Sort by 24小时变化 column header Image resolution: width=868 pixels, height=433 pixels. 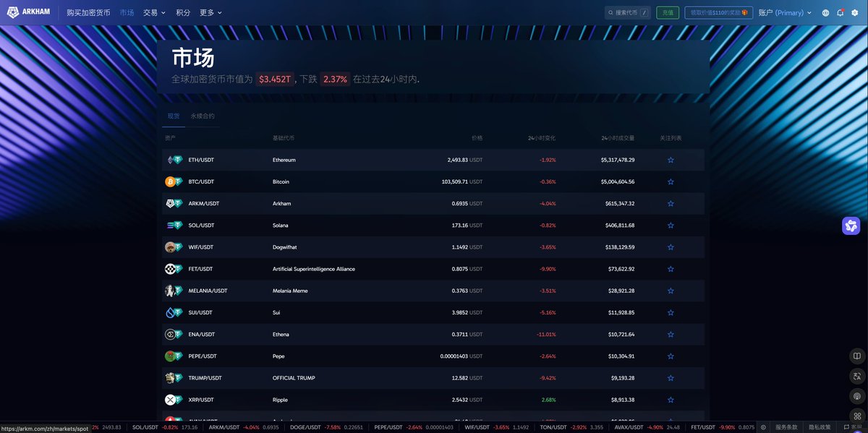[x=542, y=138]
